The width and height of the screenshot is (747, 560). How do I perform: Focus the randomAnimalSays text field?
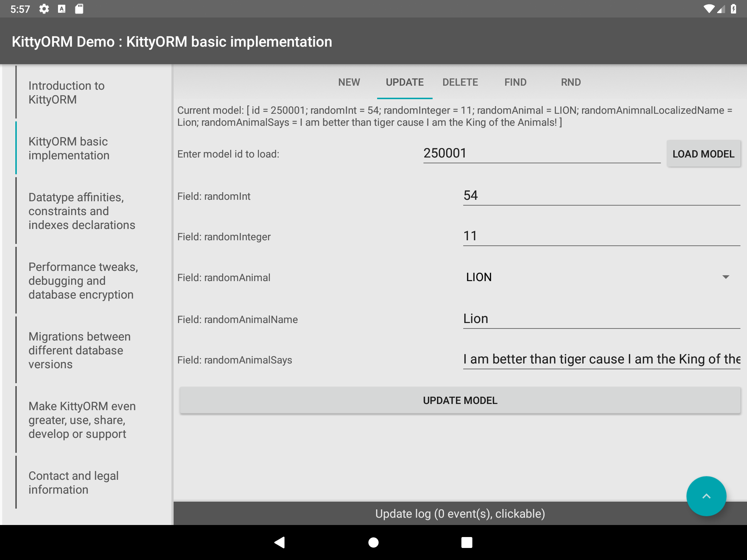[x=601, y=359]
